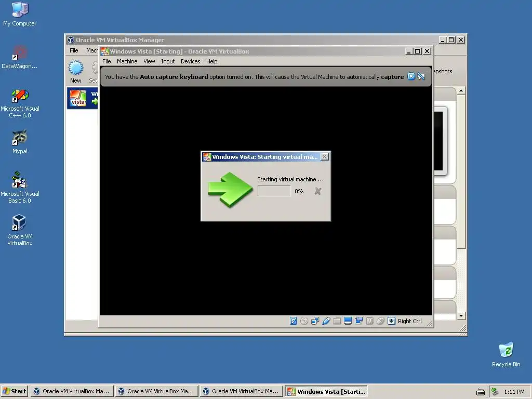Click the don't-show-again icon on the notification bar
Screen dimensions: 532x399
pos(421,76)
